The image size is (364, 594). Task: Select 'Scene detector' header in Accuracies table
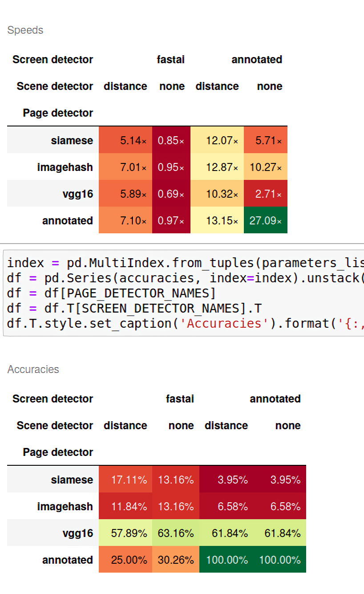pyautogui.click(x=55, y=426)
